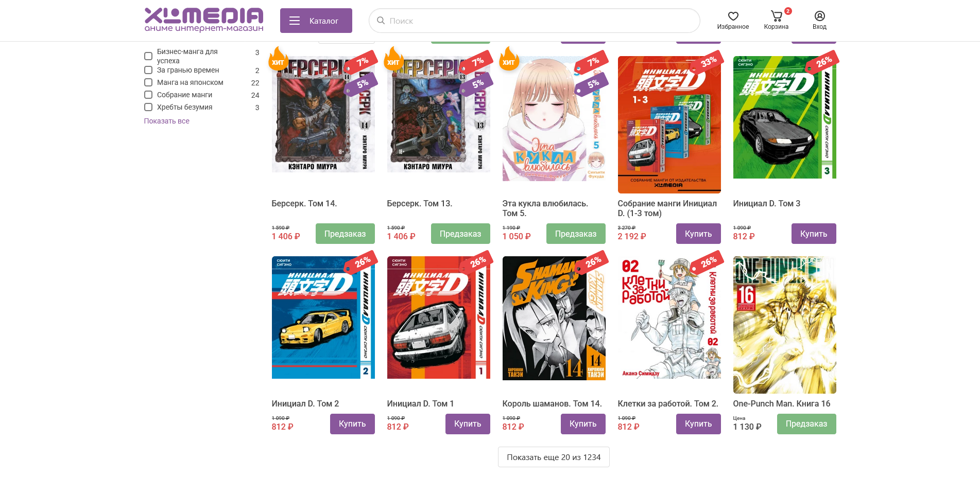Open the Каталог dropdown menu

point(316,21)
